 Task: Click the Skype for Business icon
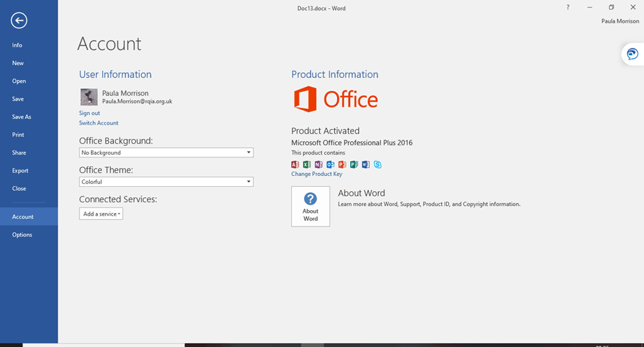pos(377,164)
